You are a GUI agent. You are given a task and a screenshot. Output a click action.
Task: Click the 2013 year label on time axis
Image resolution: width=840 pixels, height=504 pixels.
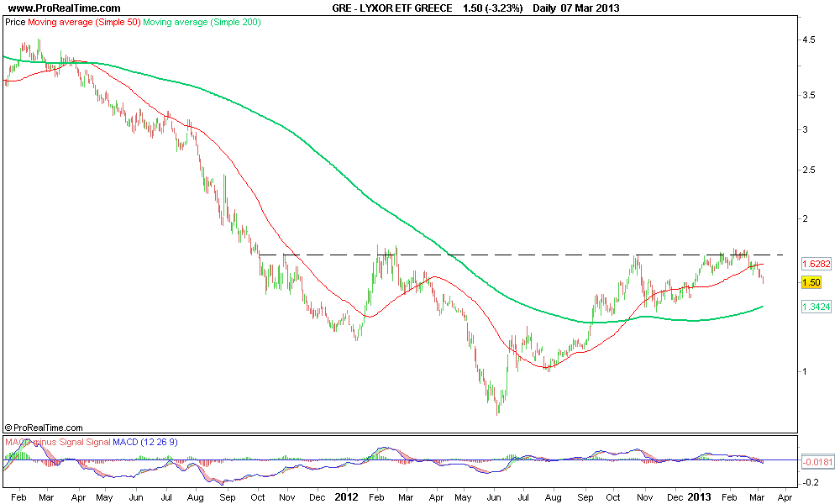[x=699, y=497]
